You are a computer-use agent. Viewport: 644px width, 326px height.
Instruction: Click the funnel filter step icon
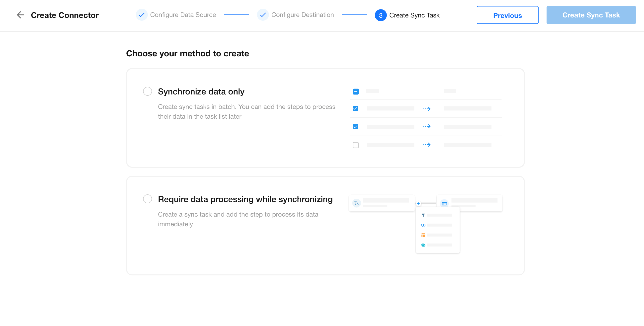[x=423, y=215]
